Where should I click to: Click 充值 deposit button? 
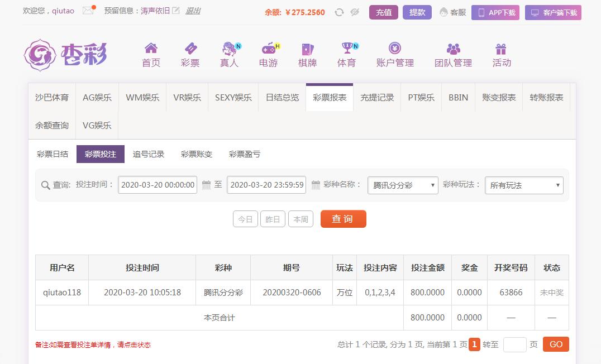384,12
